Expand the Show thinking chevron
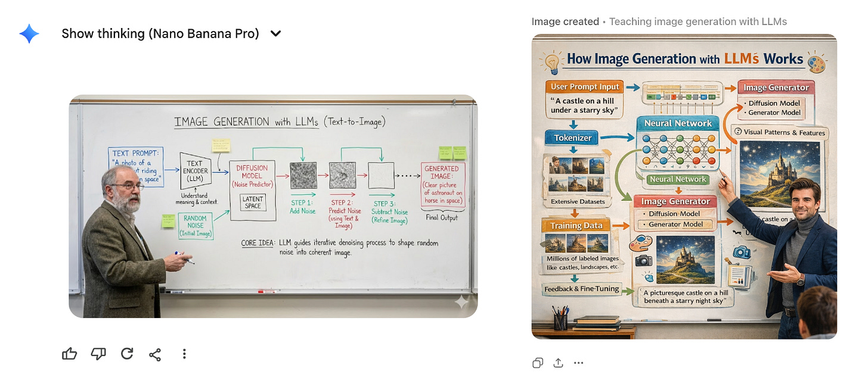Screen dimensions: 868x377 pyautogui.click(x=275, y=34)
